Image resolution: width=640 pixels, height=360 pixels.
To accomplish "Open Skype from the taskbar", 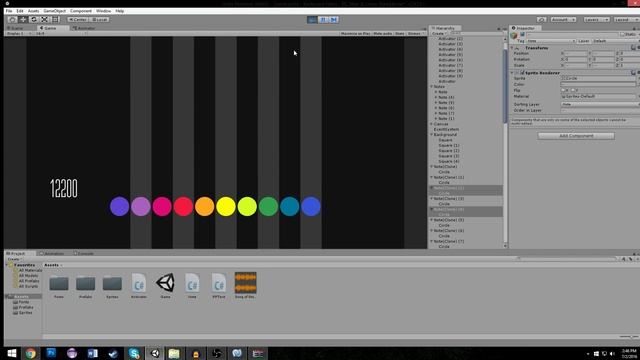I will [x=134, y=353].
